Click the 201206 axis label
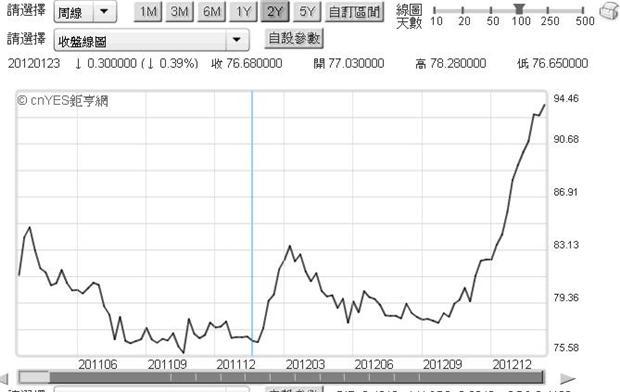620x392 pixels. [374, 364]
